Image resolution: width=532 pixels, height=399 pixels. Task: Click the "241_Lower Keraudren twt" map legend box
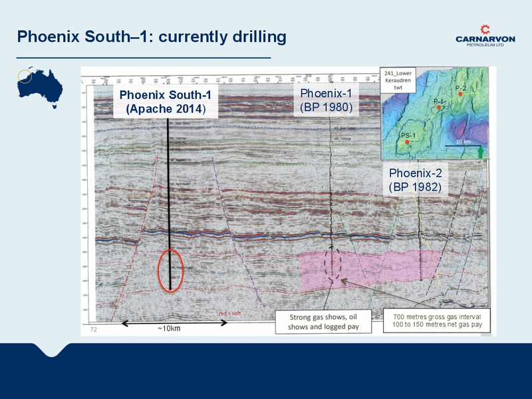click(x=398, y=80)
